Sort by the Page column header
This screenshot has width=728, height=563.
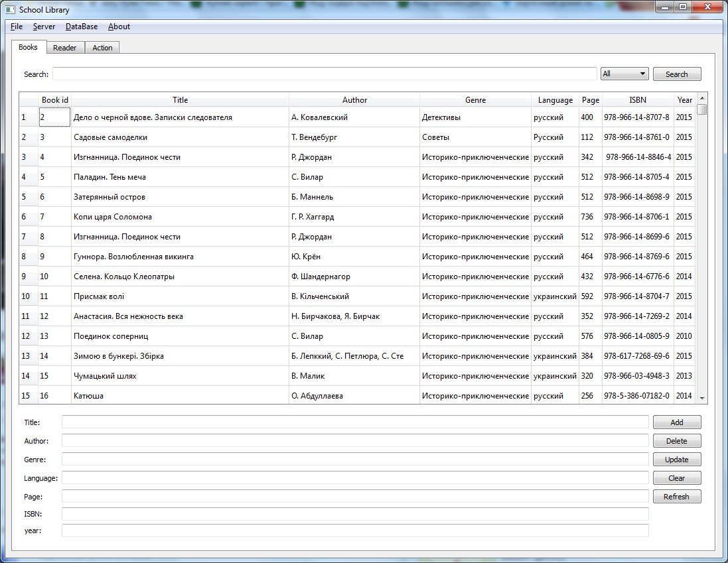pyautogui.click(x=591, y=99)
